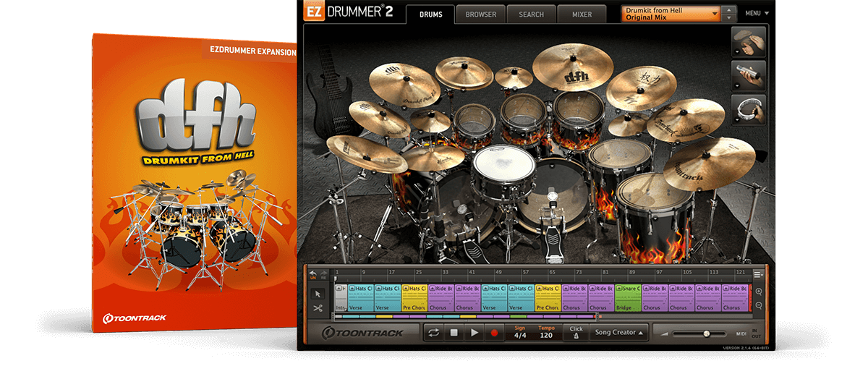Select the Chorus block starting at bar 33

(441, 297)
